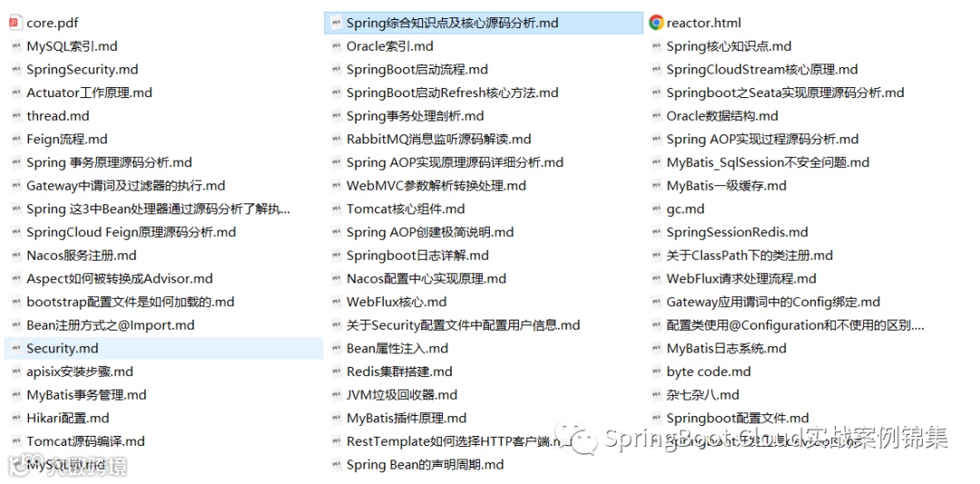Click the icon of Spring核心知识点.md
Screen dimensions: 980x484
[x=656, y=46]
